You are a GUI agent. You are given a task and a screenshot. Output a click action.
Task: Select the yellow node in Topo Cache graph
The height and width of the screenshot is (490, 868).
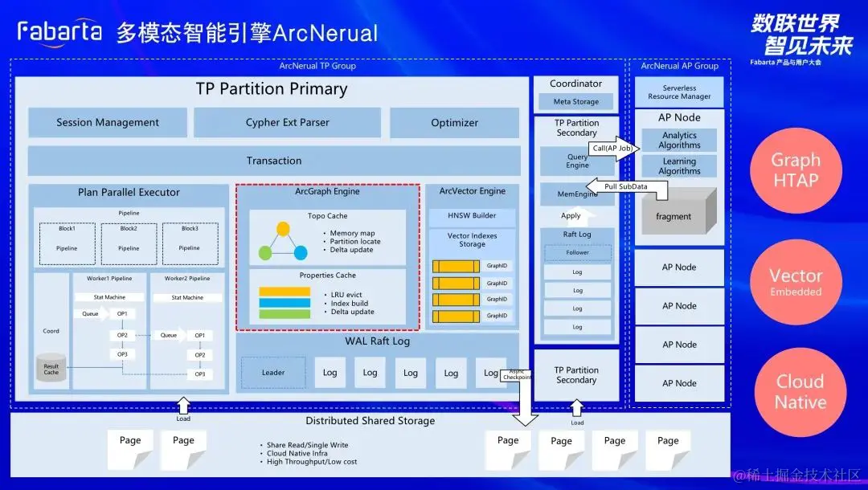coord(283,228)
